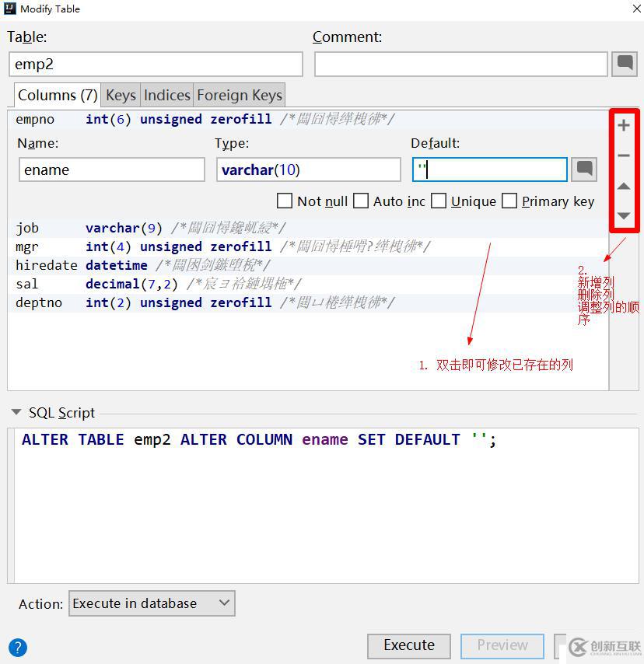Open the Keys tab
The height and width of the screenshot is (664, 644).
tap(121, 95)
